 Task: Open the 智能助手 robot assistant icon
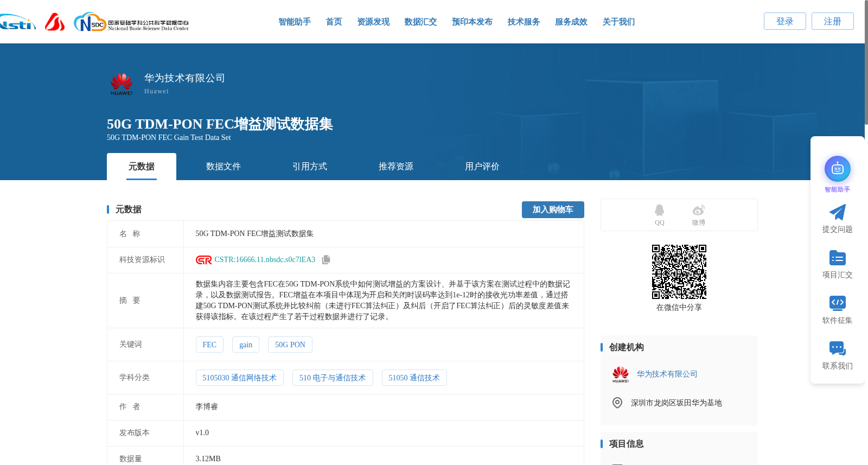pos(837,169)
